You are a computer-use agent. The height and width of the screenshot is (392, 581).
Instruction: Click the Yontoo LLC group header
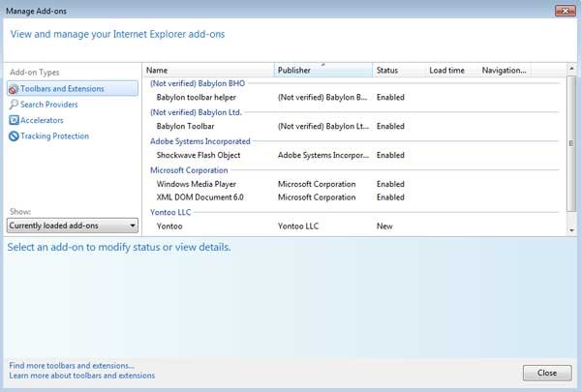pyautogui.click(x=170, y=212)
